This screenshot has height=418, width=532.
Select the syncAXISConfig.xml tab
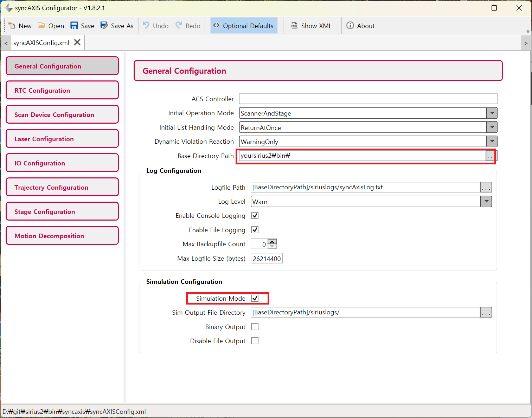[41, 43]
